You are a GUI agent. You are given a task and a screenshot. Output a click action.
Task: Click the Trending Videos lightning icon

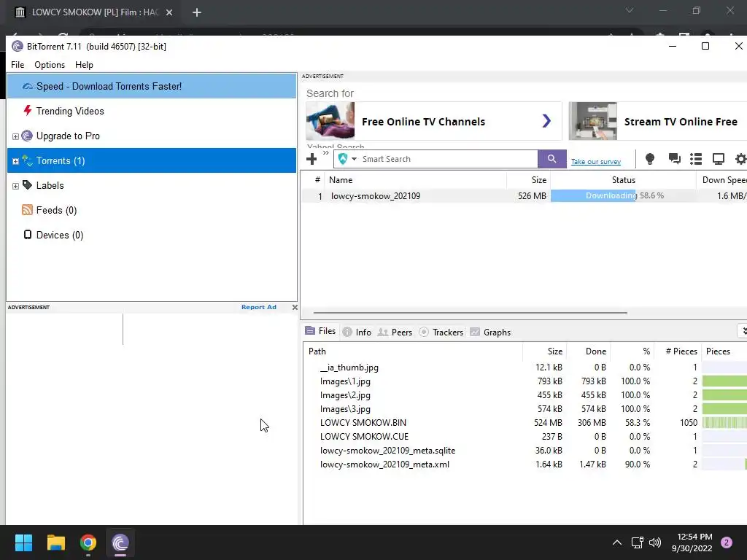coord(28,111)
